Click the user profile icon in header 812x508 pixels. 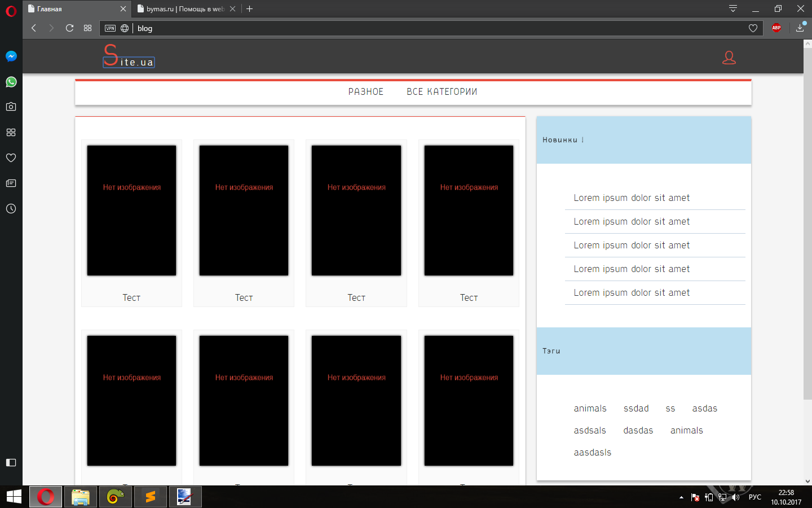coord(729,58)
